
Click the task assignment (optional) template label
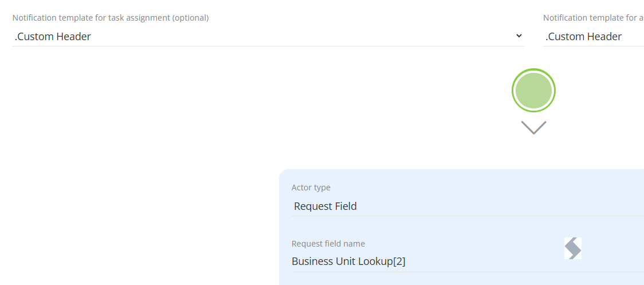tap(111, 18)
